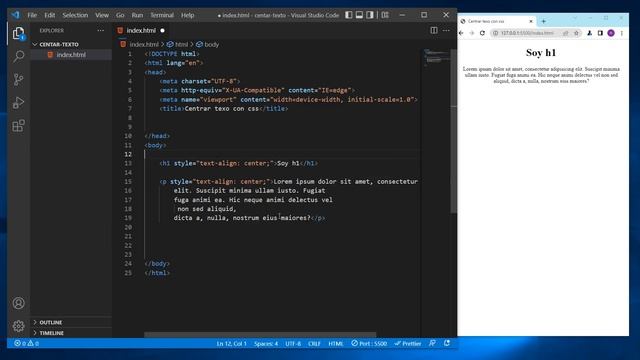The height and width of the screenshot is (360, 640).
Task: Open the Source Control view
Action: (x=18, y=79)
